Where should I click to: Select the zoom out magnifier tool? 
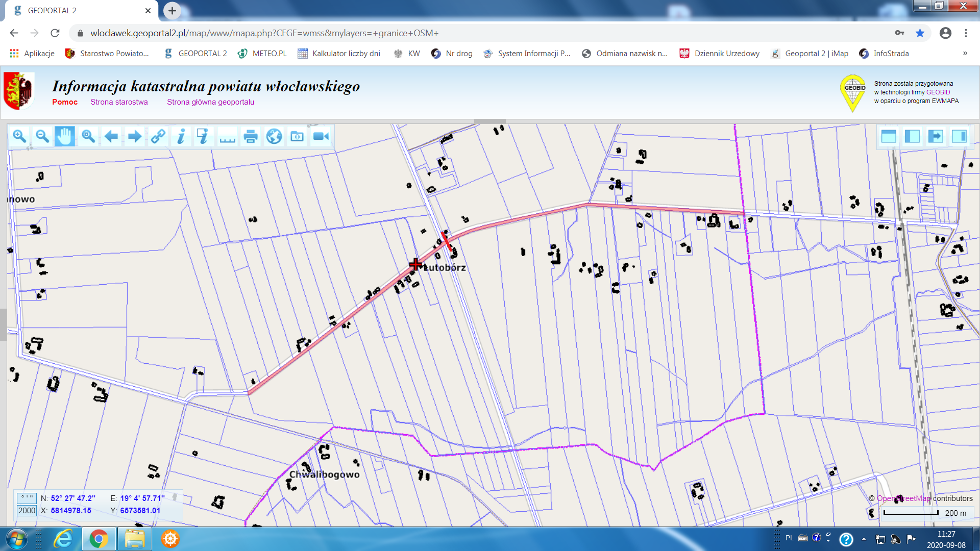point(42,136)
